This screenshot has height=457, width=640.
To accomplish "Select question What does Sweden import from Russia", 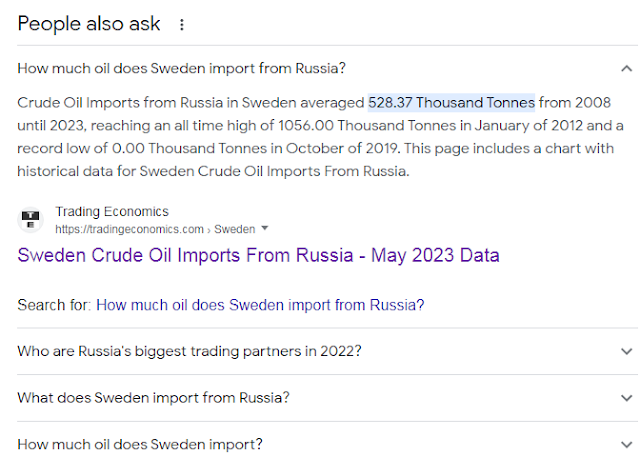I will click(x=154, y=398).
